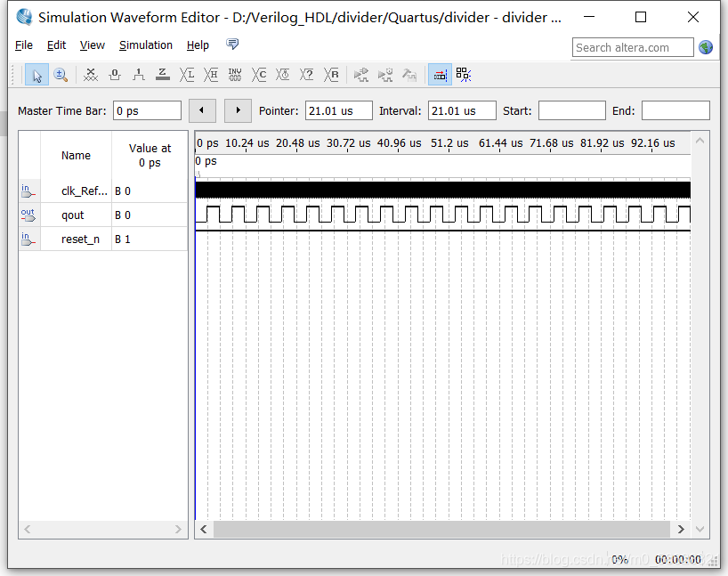Click the feedback speech bubble icon
The image size is (728, 576).
(x=232, y=45)
